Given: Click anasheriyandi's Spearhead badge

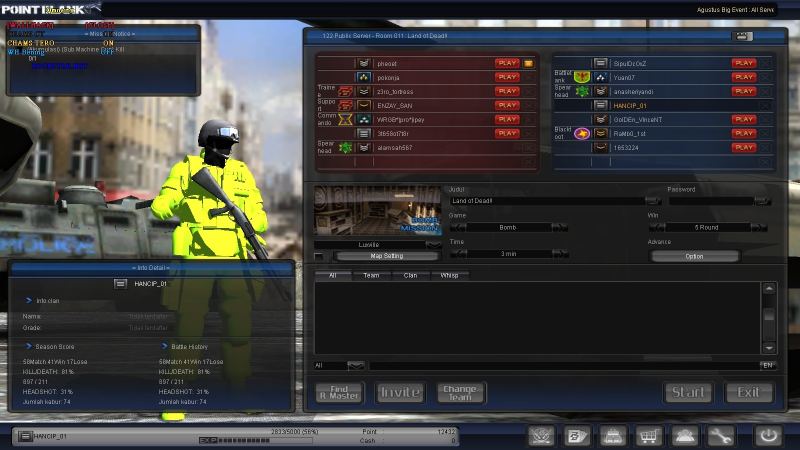Looking at the screenshot, I should click(x=582, y=91).
